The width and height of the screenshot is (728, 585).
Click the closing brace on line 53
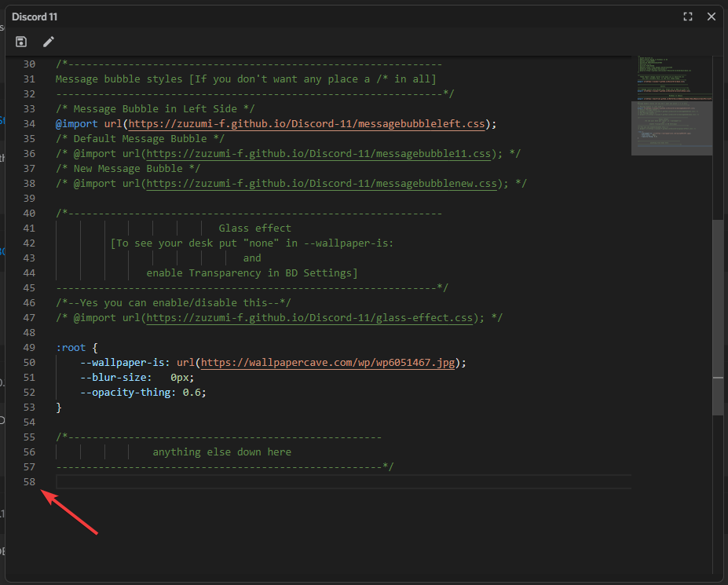58,408
